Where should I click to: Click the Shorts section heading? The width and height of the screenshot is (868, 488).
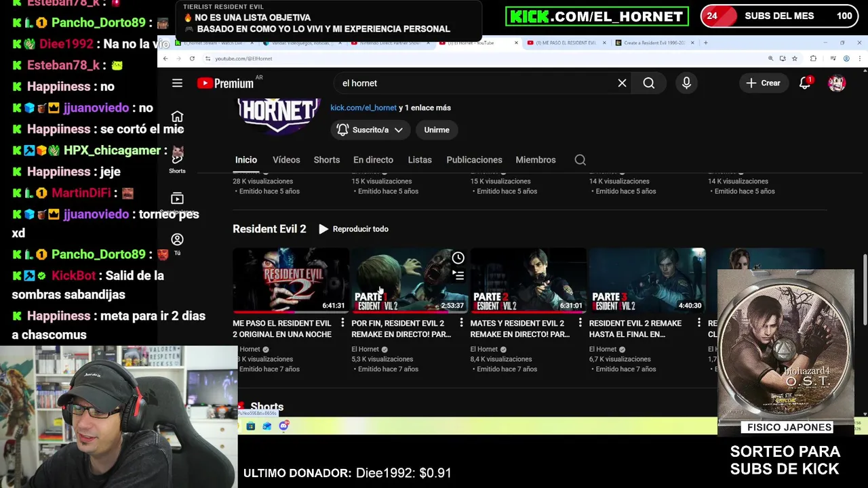point(267,407)
